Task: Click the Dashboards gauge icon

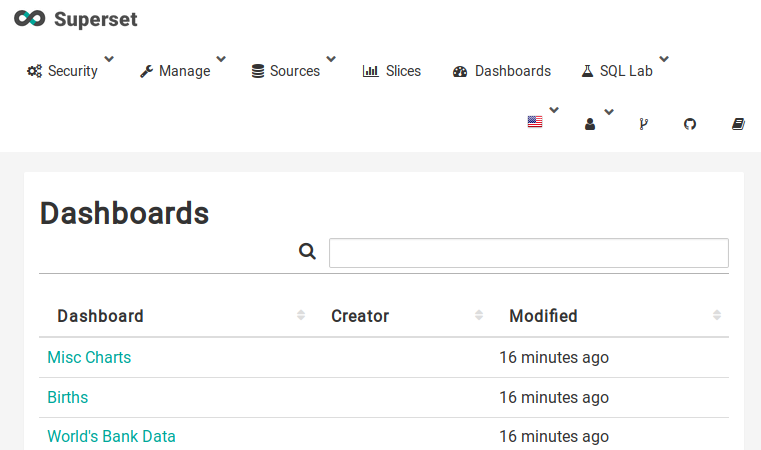Action: coord(460,71)
